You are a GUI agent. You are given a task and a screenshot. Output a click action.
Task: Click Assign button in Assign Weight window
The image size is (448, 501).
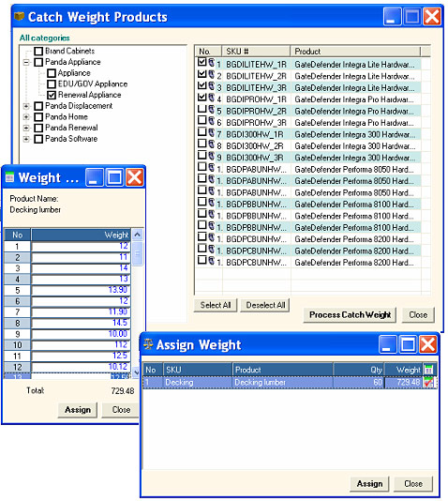click(x=369, y=484)
